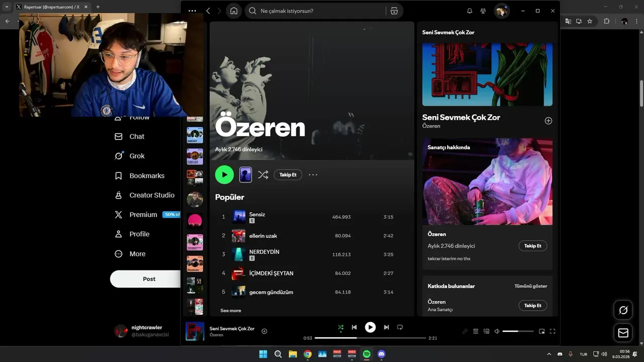
Task: Follow Özeren in the Katkıda bulunanlar section
Action: click(533, 306)
